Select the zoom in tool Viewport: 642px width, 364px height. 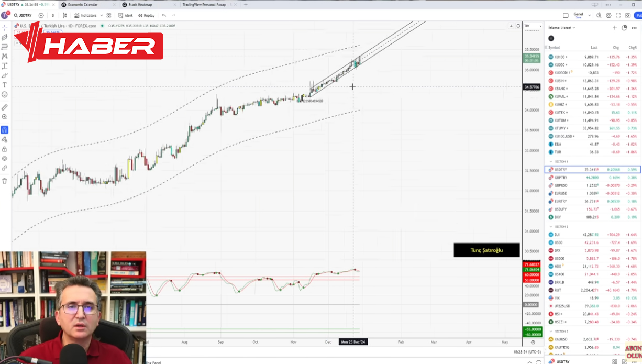5,117
